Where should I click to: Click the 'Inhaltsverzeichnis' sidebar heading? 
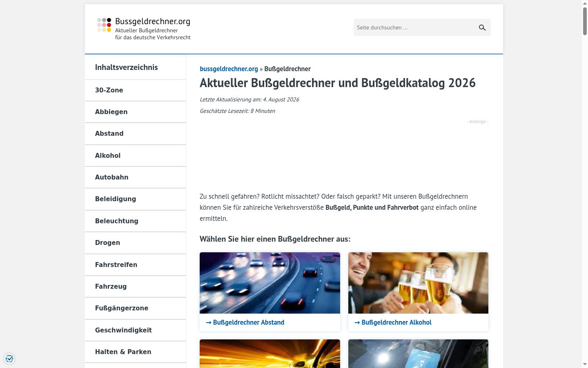127,67
